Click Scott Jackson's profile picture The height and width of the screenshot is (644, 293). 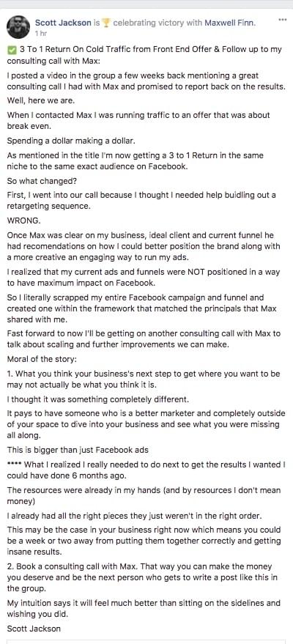click(18, 27)
